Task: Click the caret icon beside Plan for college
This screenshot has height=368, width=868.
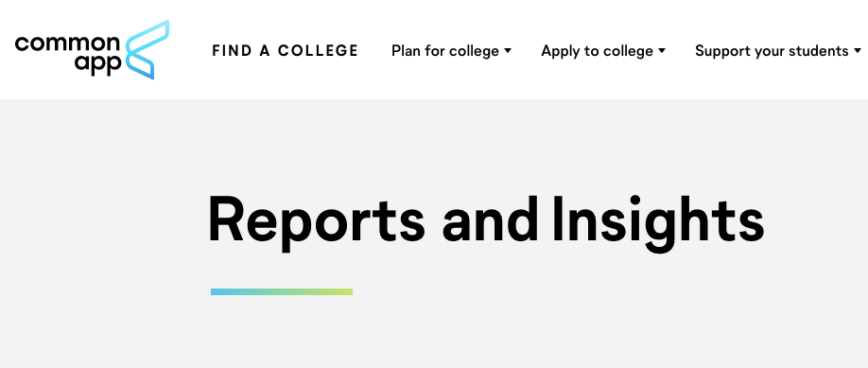Action: point(508,51)
